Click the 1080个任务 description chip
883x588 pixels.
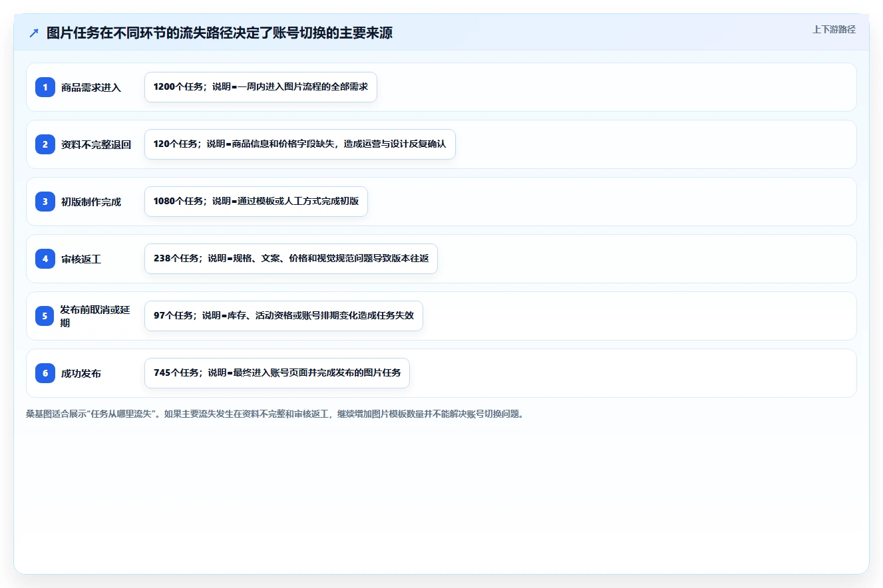point(256,202)
